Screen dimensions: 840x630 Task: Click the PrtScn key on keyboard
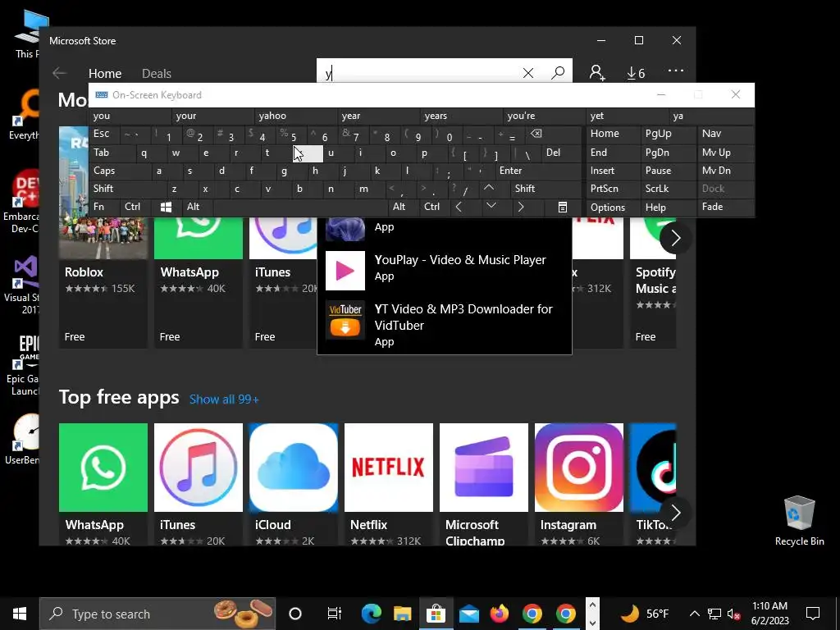pyautogui.click(x=612, y=189)
